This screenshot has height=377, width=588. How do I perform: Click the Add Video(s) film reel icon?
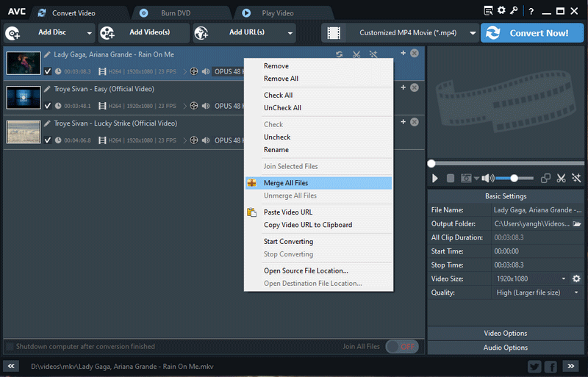tap(107, 33)
